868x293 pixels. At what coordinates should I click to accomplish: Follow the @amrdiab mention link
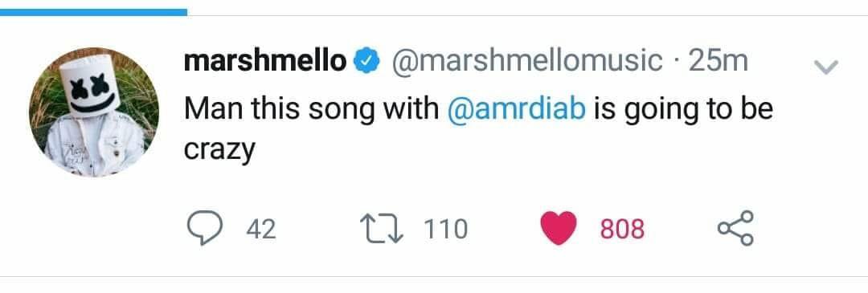point(515,109)
